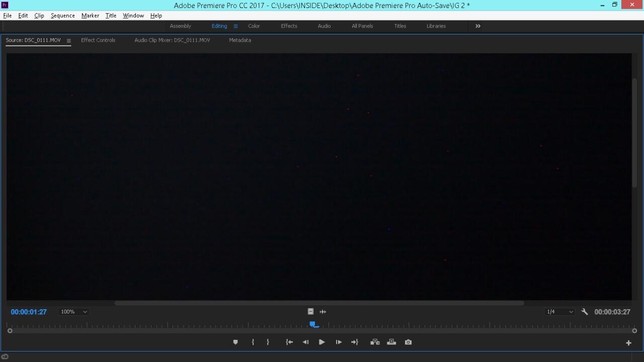Open the Effect Controls tab
Screen dimensions: 644x362
click(98, 40)
